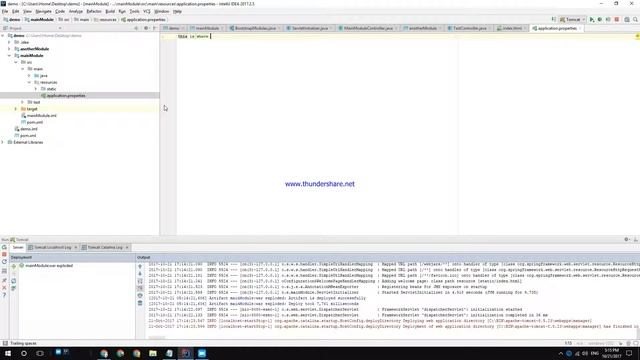Image resolution: width=640 pixels, height=360 pixels.
Task: Select the Server tab in the Run panel
Action: click(18, 248)
